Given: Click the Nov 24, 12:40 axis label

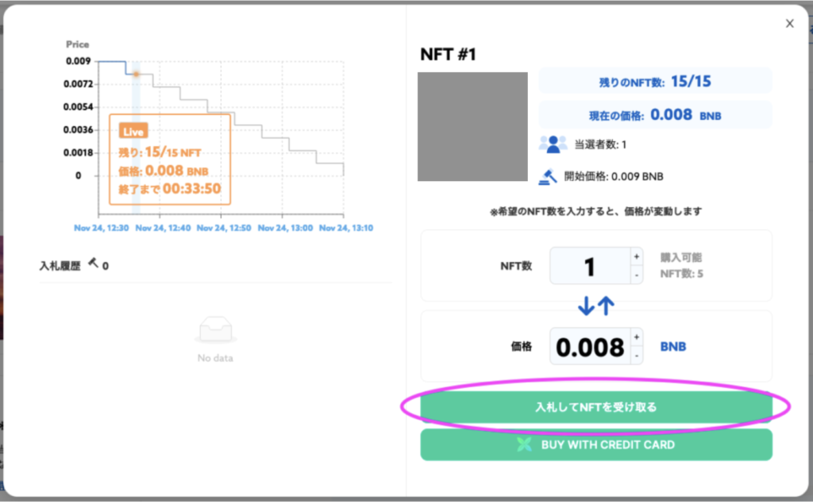Looking at the screenshot, I should pos(163,228).
